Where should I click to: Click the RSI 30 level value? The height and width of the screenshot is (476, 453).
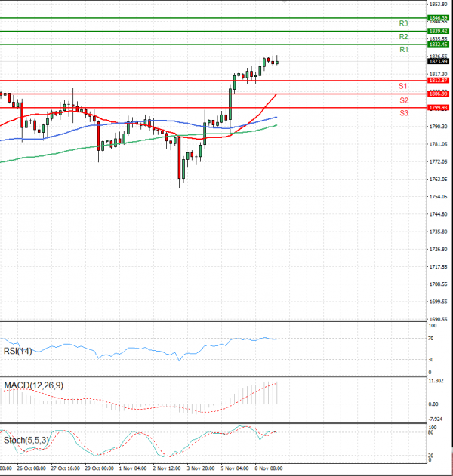(x=431, y=360)
